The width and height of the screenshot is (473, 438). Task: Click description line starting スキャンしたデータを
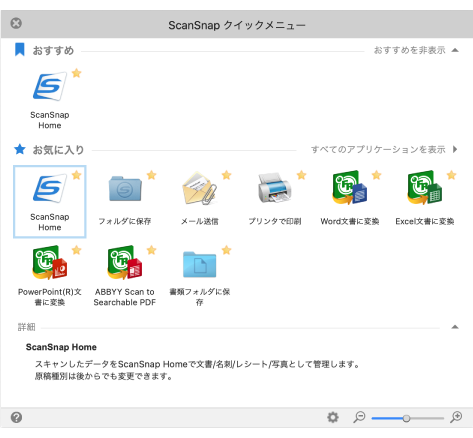197,364
